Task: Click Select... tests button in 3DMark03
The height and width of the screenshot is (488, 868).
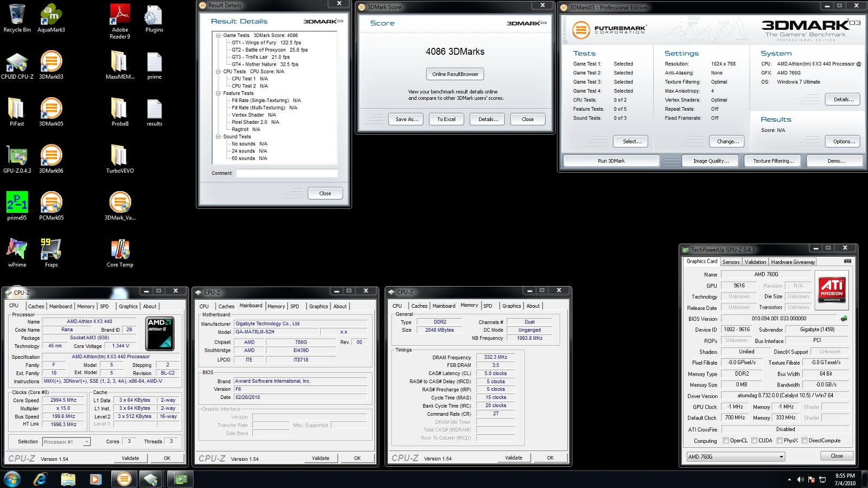Action: 632,141
